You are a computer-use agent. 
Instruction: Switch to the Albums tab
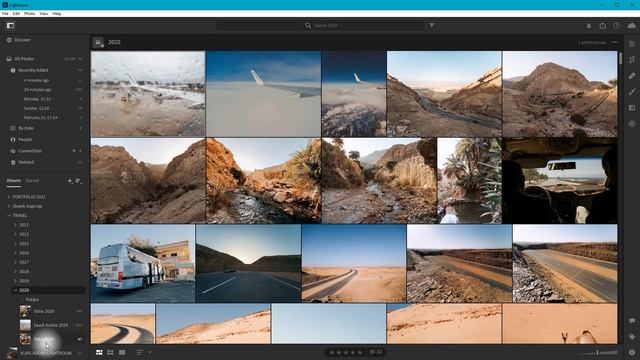click(13, 180)
